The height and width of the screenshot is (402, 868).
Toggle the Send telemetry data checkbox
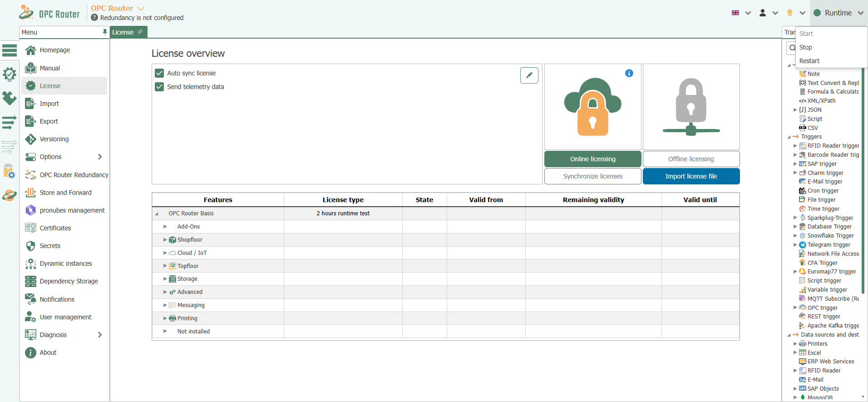(x=159, y=87)
